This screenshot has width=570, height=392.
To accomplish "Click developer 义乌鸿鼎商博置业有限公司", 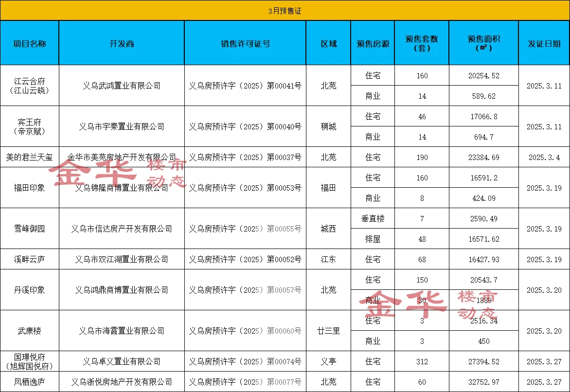I will pos(122,290).
